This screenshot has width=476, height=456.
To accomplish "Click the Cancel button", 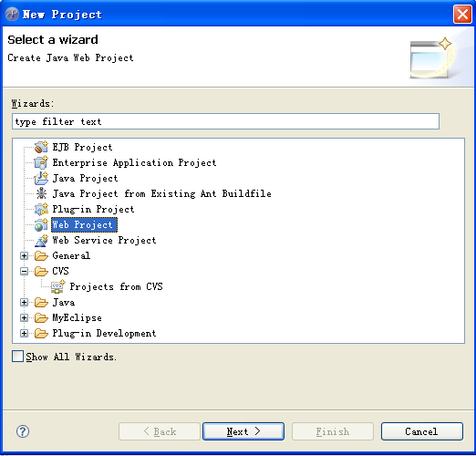I will [422, 431].
